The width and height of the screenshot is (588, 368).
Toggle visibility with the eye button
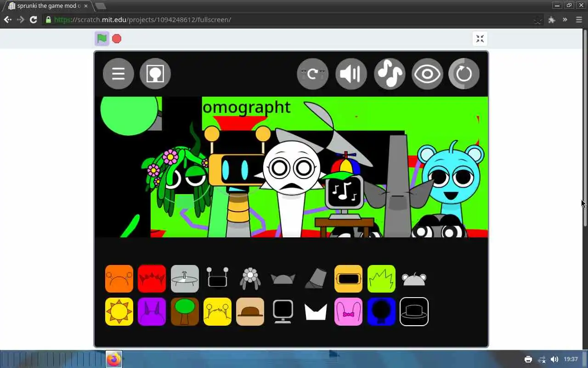pos(427,74)
